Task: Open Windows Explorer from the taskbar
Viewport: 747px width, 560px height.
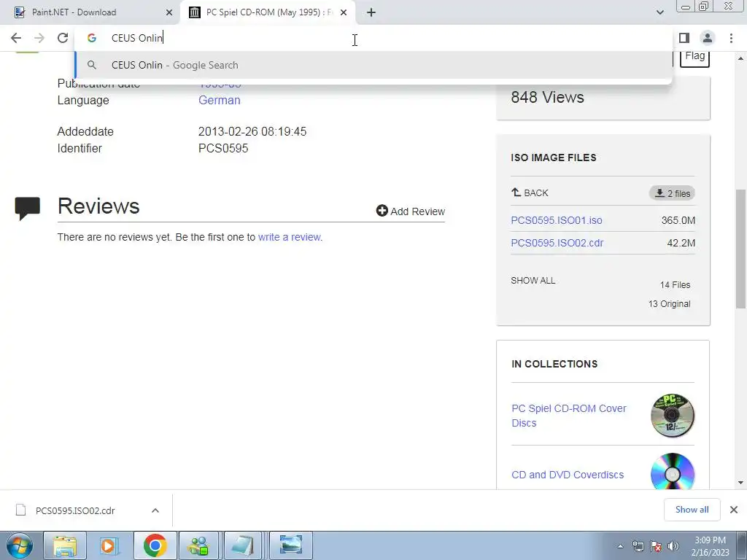Action: point(65,545)
